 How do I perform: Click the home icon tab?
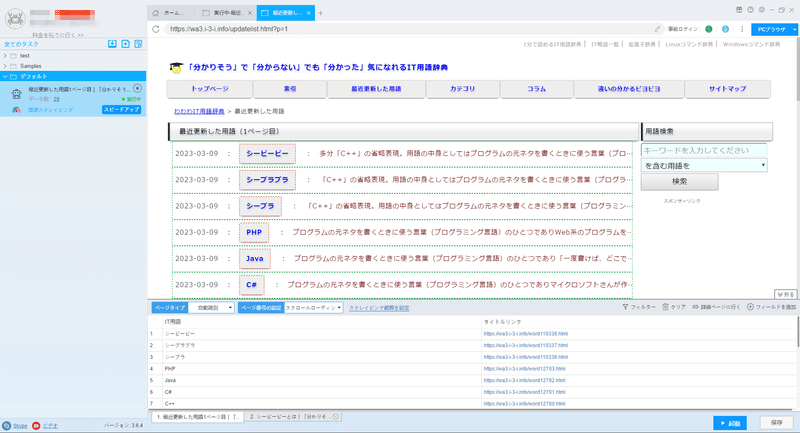click(x=156, y=13)
